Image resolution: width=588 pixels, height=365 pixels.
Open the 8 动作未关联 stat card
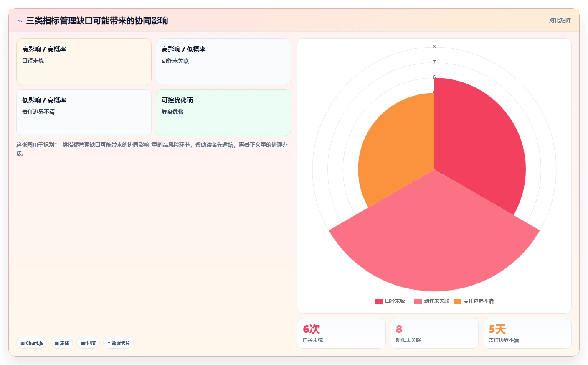click(x=434, y=333)
